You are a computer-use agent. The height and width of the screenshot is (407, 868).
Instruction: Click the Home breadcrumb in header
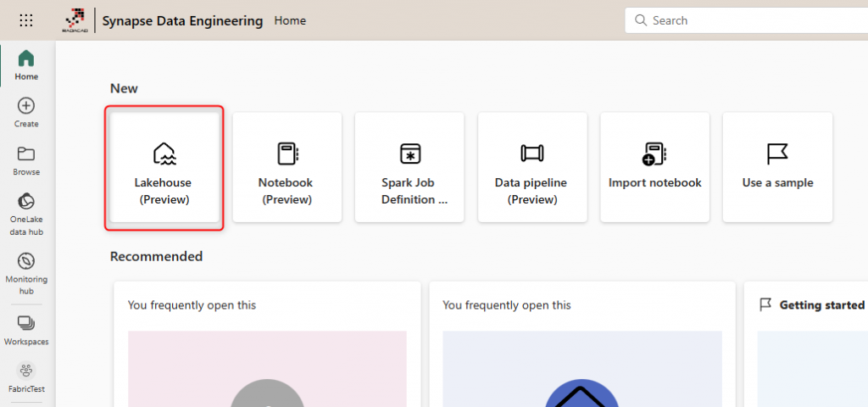click(x=290, y=20)
